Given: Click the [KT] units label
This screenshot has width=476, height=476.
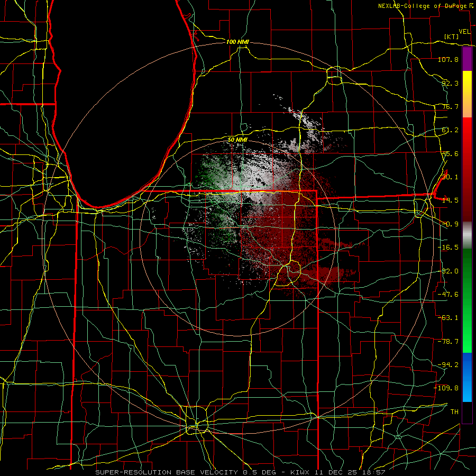Looking at the screenshot, I should point(452,36).
